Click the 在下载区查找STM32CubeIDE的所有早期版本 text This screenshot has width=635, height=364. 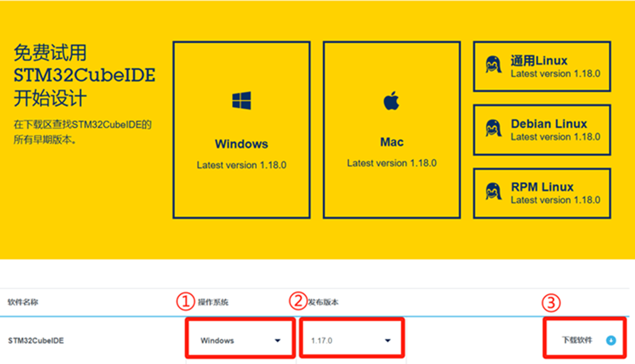(83, 132)
